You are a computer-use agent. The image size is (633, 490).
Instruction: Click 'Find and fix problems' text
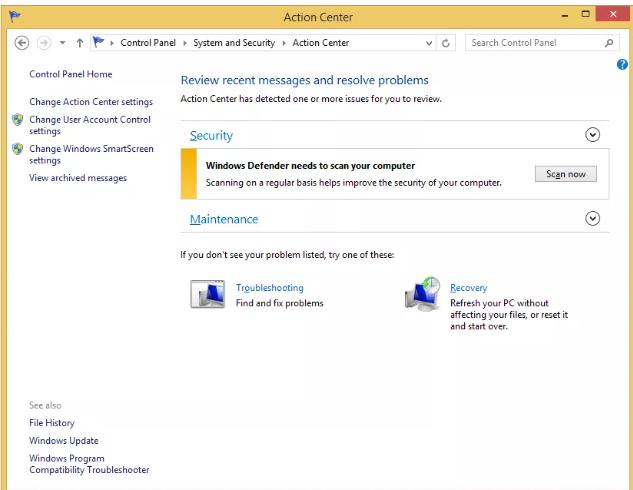[280, 303]
